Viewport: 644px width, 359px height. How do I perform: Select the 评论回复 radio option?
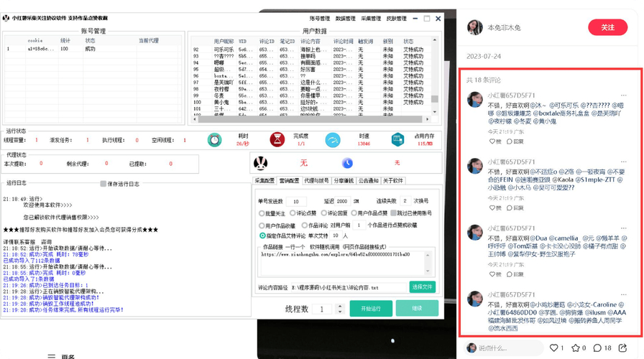[x=323, y=213]
